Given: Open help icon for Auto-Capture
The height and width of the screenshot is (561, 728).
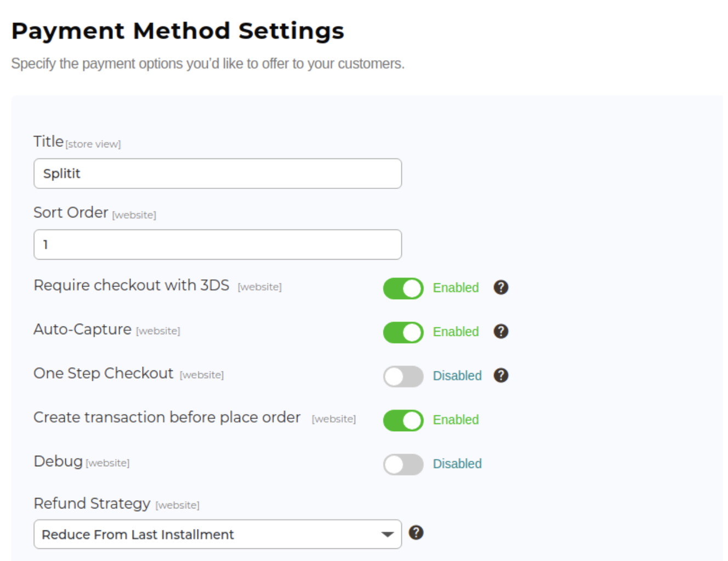Looking at the screenshot, I should [501, 331].
